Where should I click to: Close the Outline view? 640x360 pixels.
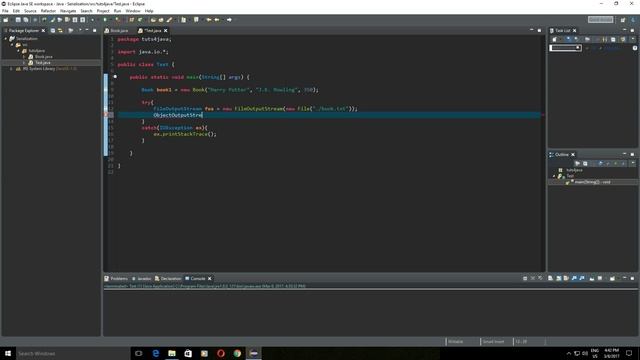[x=573, y=155]
